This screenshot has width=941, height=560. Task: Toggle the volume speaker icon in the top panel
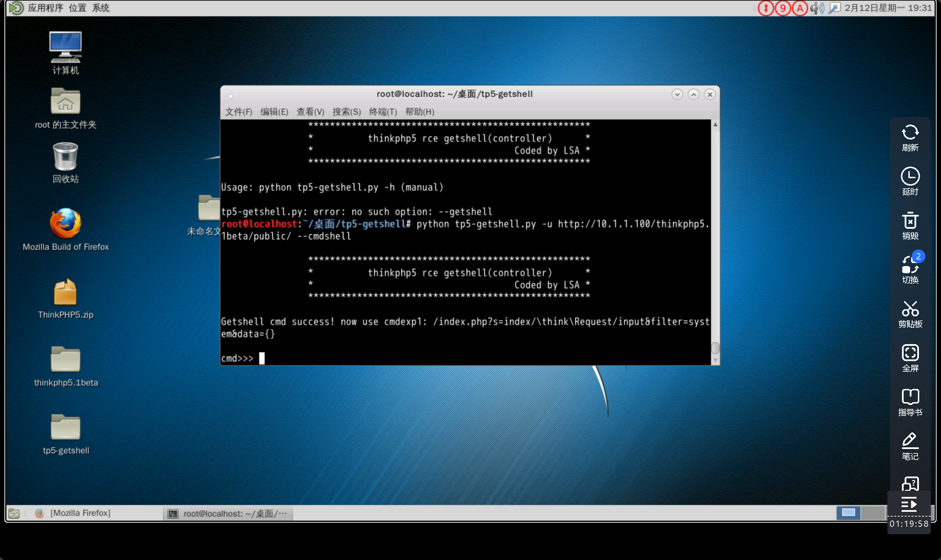pos(816,8)
